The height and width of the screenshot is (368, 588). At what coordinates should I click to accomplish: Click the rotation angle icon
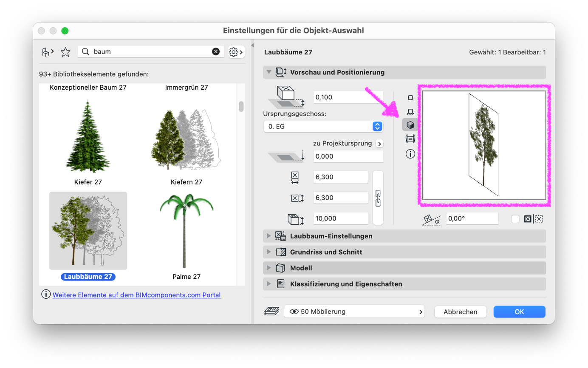[x=431, y=219]
